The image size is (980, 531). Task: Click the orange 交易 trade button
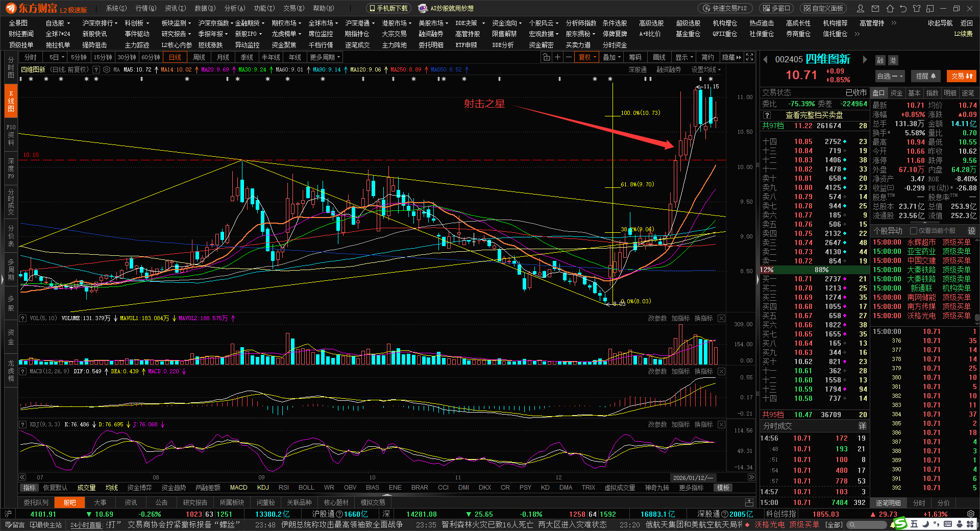962,76
